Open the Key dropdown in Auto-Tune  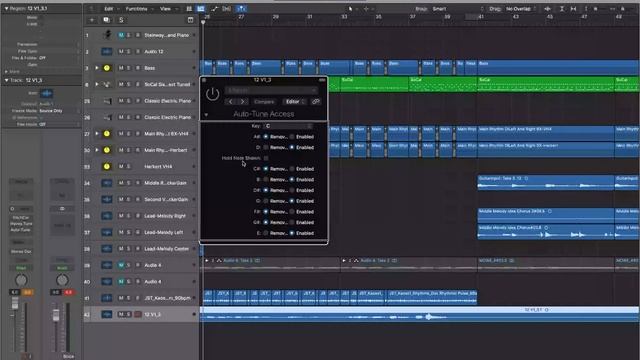click(x=288, y=126)
